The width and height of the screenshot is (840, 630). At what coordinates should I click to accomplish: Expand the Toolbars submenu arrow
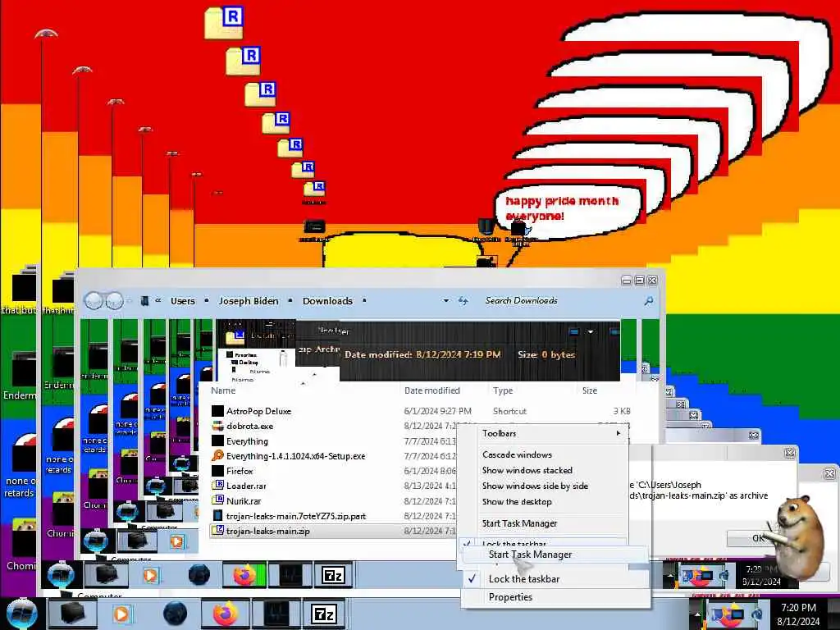[619, 433]
